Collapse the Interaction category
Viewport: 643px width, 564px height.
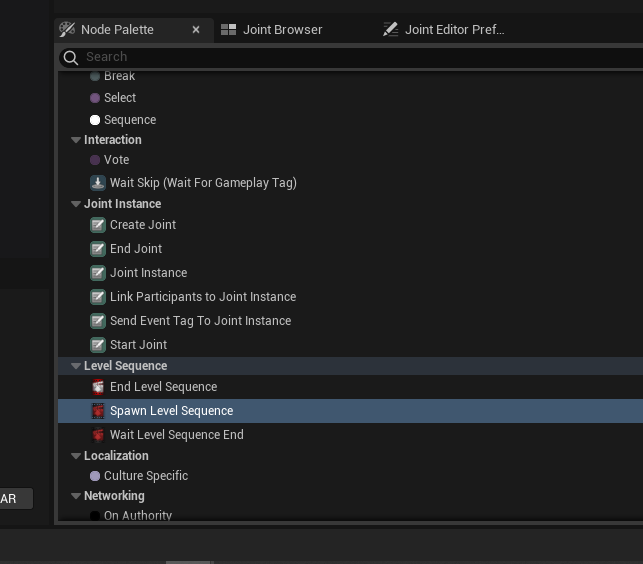coord(76,140)
